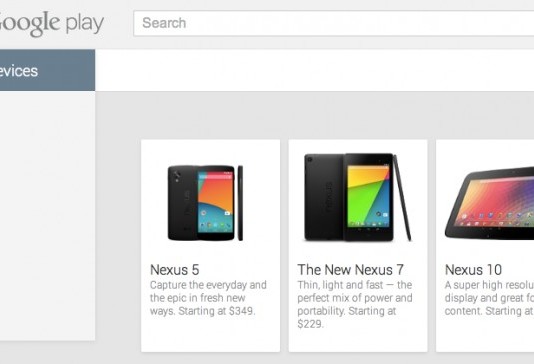Click the Nexus 5 back-view phone picture
The height and width of the screenshot is (364, 534).
[182, 203]
